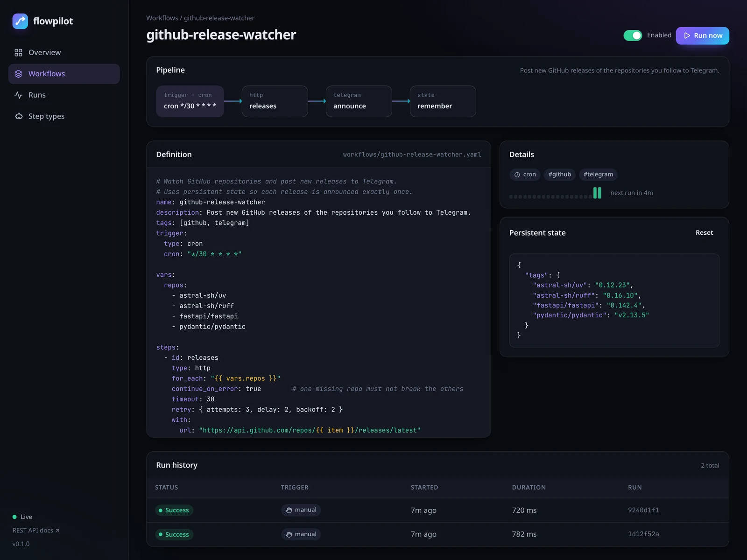Click the play icon in Run now
The width and height of the screenshot is (747, 560).
(687, 35)
